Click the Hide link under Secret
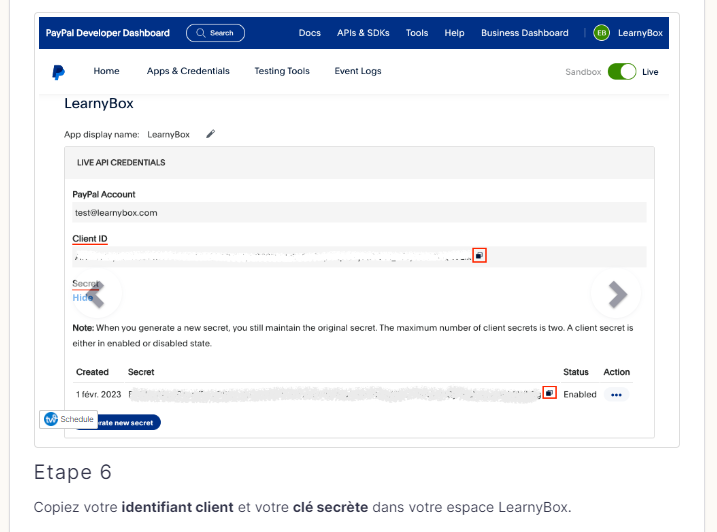 (x=82, y=298)
